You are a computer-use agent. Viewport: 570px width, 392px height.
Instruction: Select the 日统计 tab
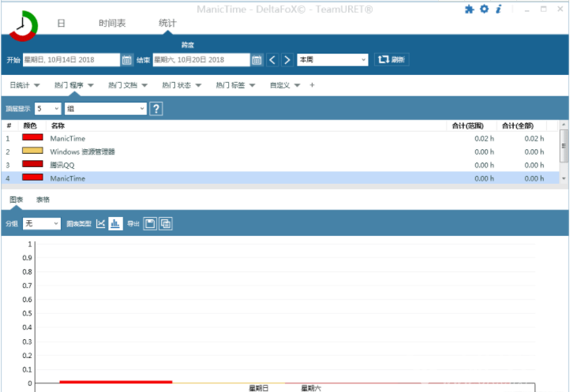click(20, 85)
